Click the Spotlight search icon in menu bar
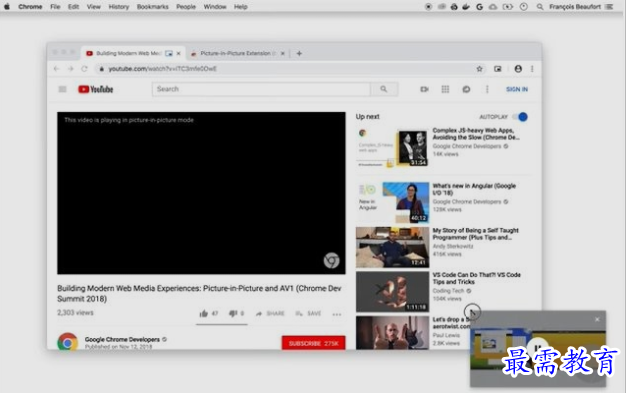 click(540, 7)
